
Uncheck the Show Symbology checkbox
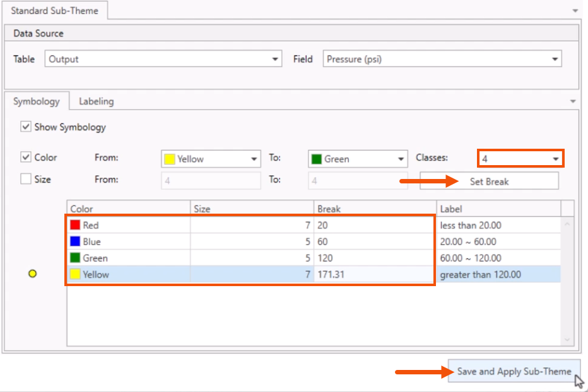pyautogui.click(x=26, y=127)
